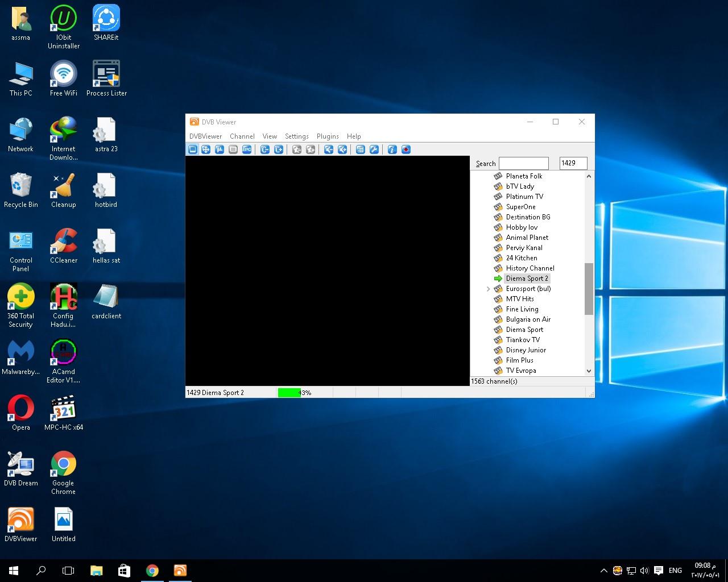This screenshot has height=582, width=728.
Task: Click the C- previous channel toolbar icon
Action: 265,149
